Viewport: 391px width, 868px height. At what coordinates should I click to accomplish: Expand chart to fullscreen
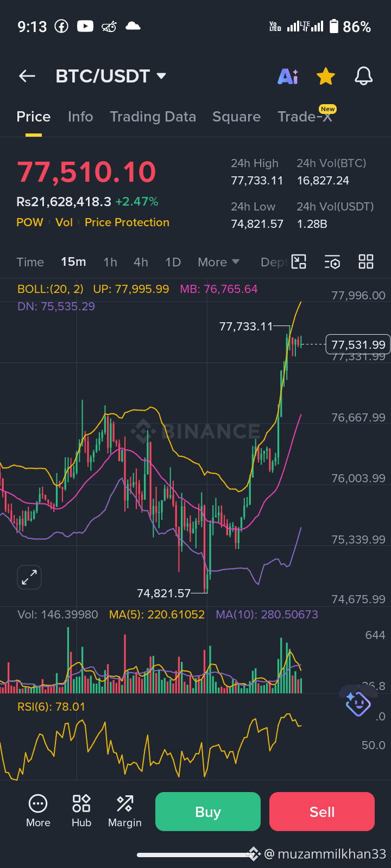(x=29, y=577)
